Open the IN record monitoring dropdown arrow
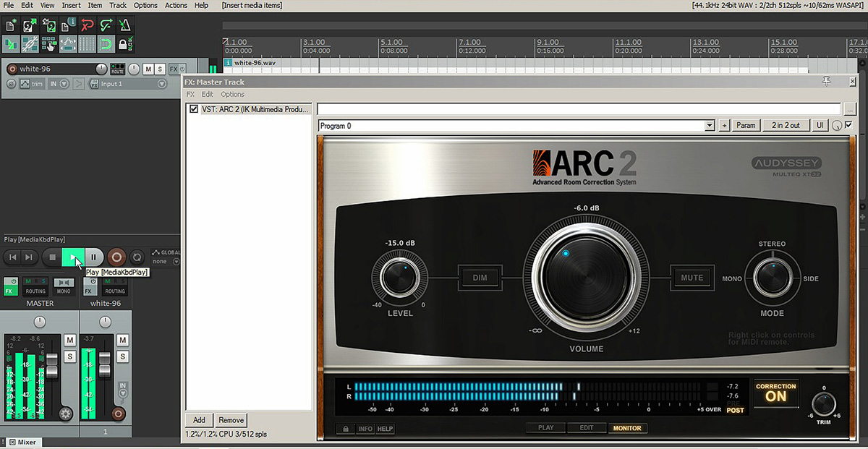868x449 pixels. coord(64,84)
